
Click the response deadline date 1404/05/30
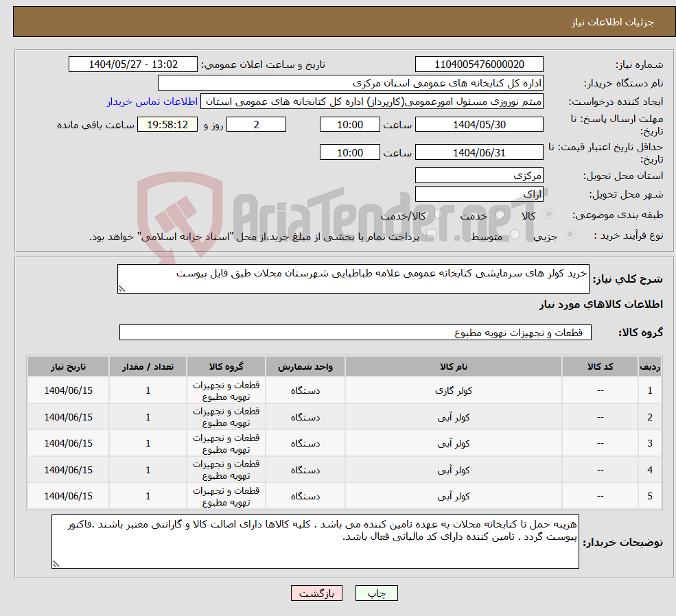pos(479,124)
